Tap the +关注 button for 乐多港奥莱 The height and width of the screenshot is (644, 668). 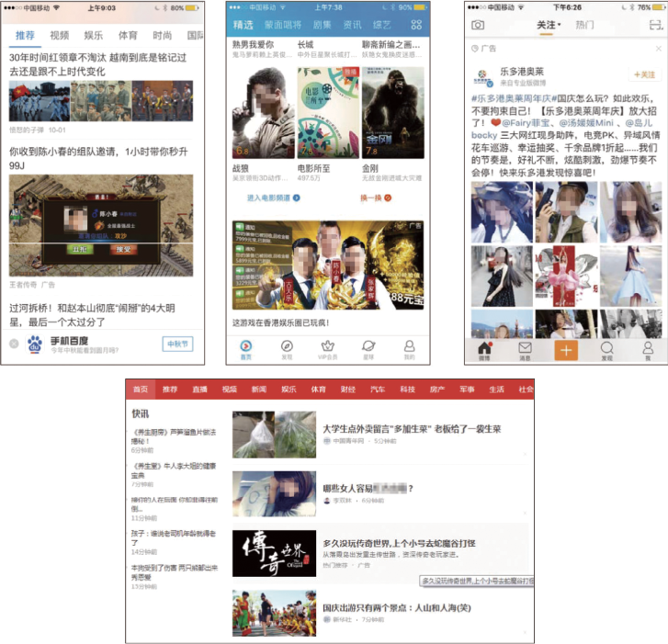tap(644, 74)
